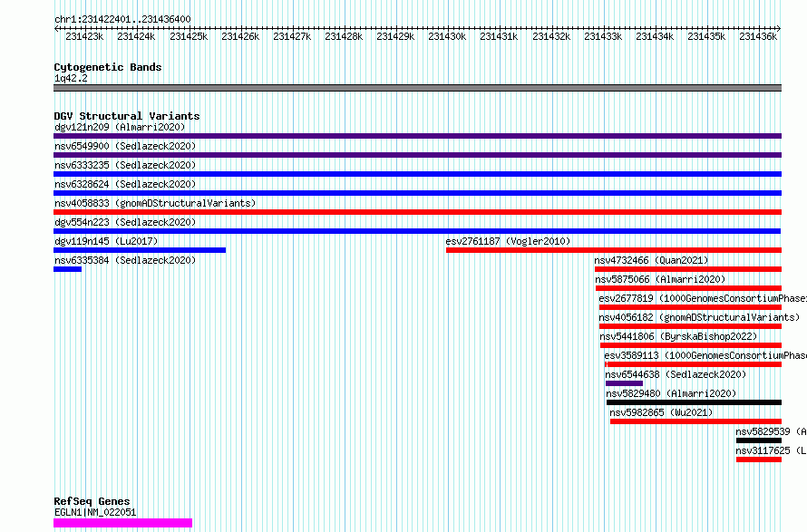The image size is (807, 532).
Task: Select esv3589113 1000Genomes variant label
Action: (705, 355)
